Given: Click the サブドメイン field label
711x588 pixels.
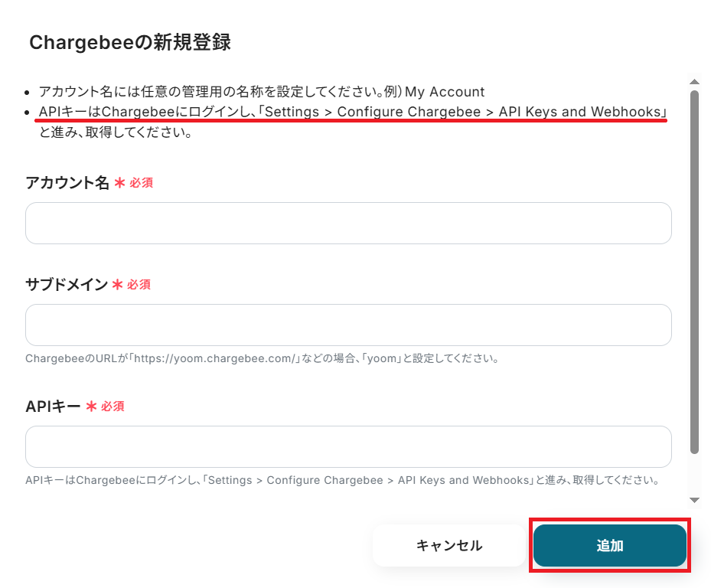Looking at the screenshot, I should pos(67,285).
